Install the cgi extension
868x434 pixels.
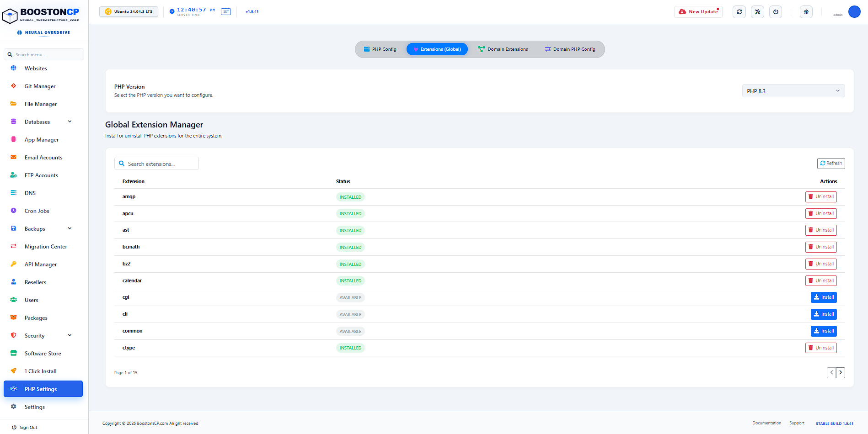tap(824, 297)
